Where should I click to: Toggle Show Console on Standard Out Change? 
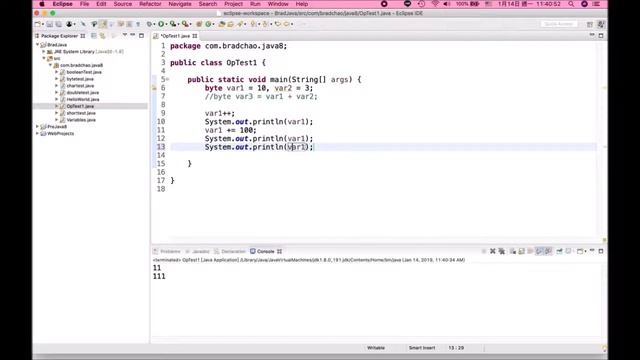coord(539,251)
